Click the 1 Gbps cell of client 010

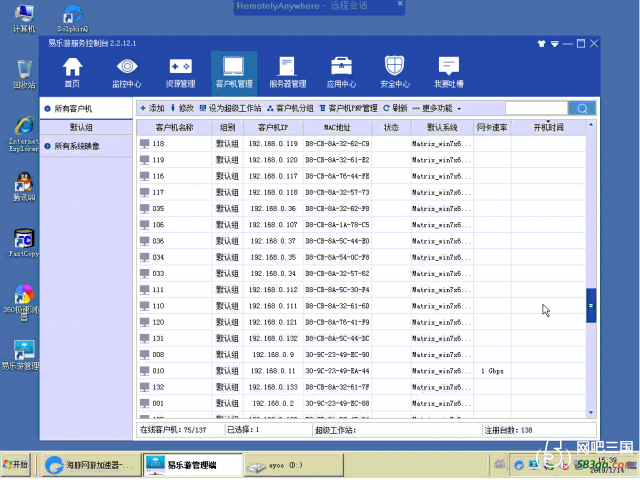pos(492,371)
